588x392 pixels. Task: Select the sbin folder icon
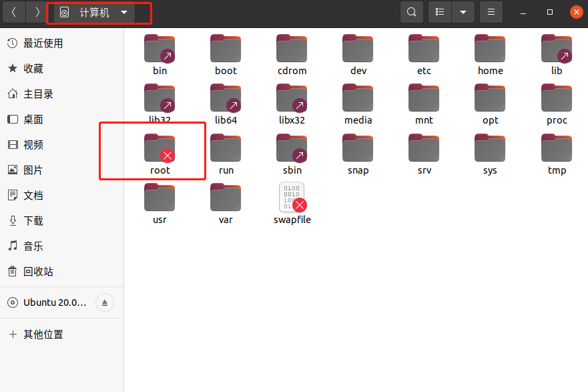(292, 148)
